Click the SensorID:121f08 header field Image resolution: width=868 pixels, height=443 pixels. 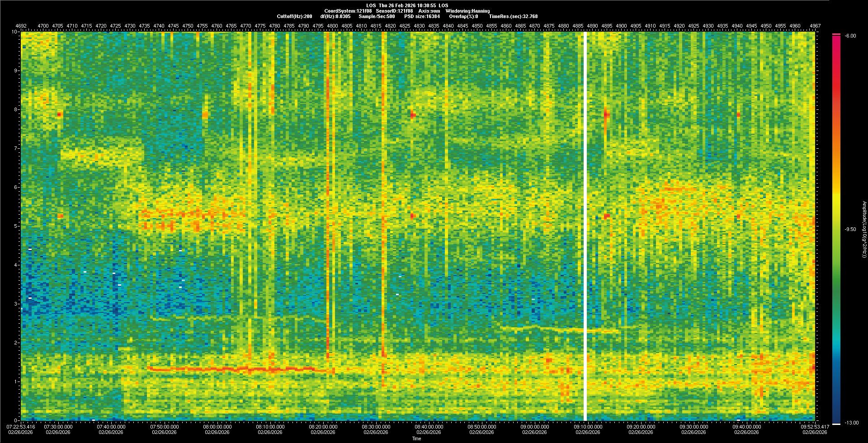point(394,11)
